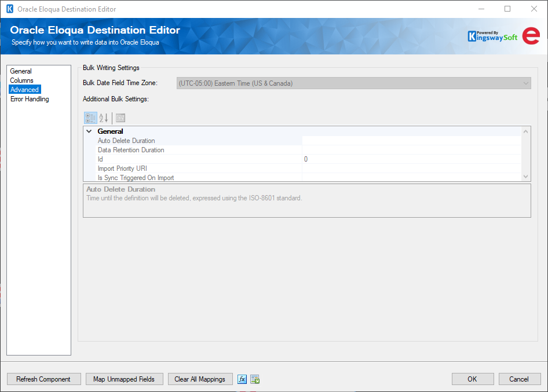Click the Auto Delete Duration value field
The width and height of the screenshot is (548, 392).
(x=411, y=141)
